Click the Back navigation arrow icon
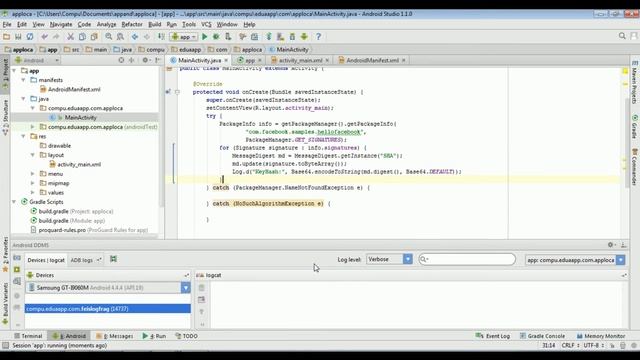This screenshot has height=360, width=640. coord(135,37)
